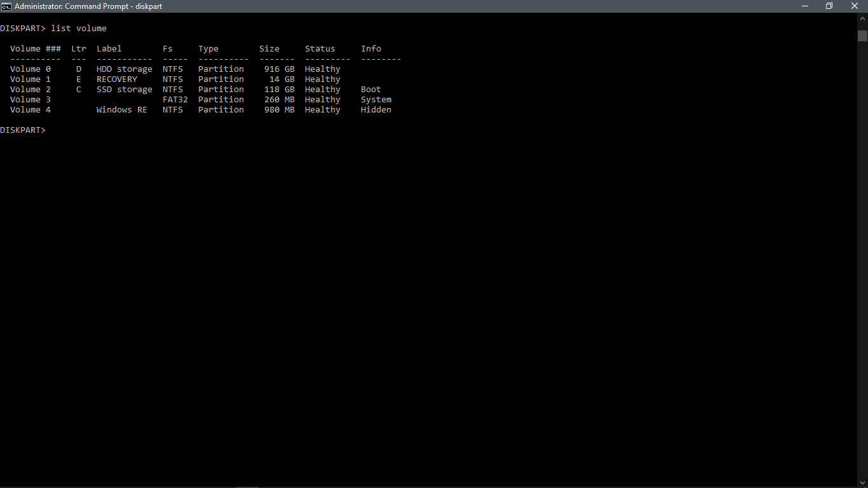Click the '118 GB' size value
Image resolution: width=868 pixels, height=488 pixels.
pos(280,90)
